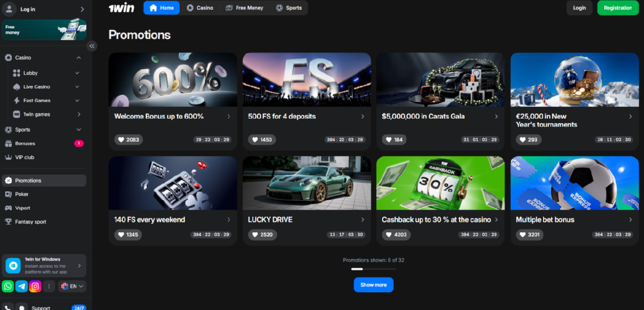Open the snow globe New Year image
This screenshot has height=310, width=644.
[575, 79]
